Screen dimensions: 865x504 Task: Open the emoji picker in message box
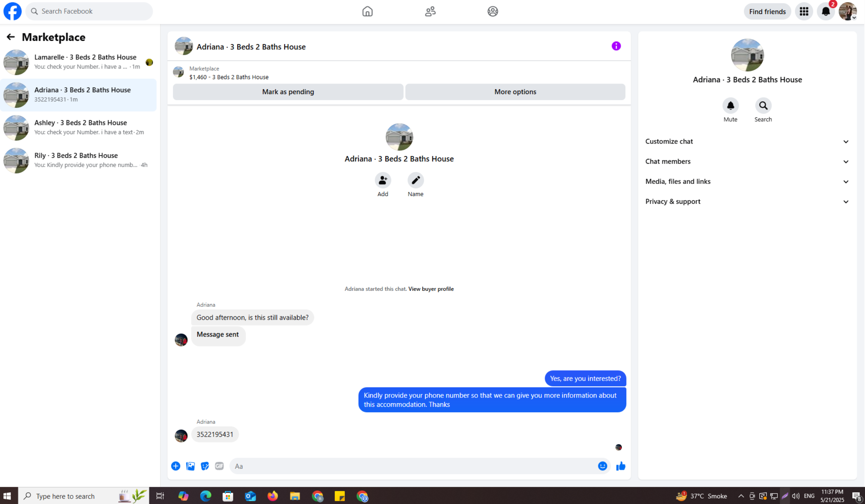pos(602,466)
